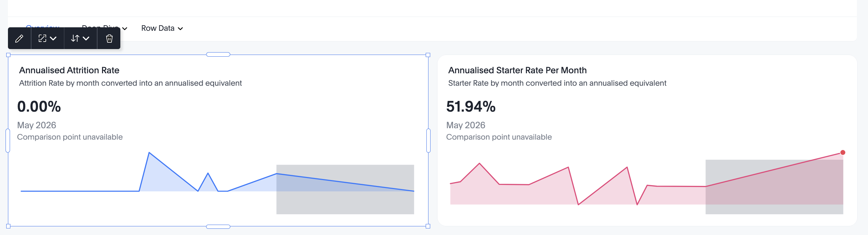Click the Annualised Attrition Rate title
The width and height of the screenshot is (868, 235).
click(69, 70)
